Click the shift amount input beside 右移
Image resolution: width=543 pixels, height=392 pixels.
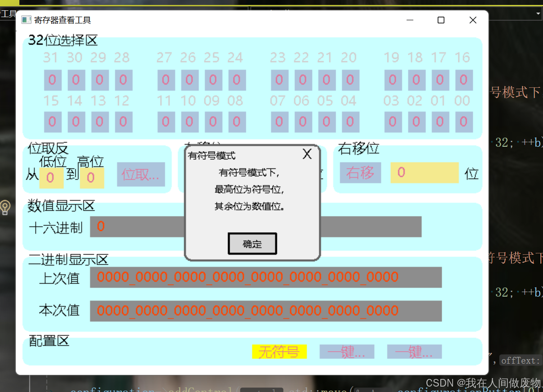click(424, 173)
